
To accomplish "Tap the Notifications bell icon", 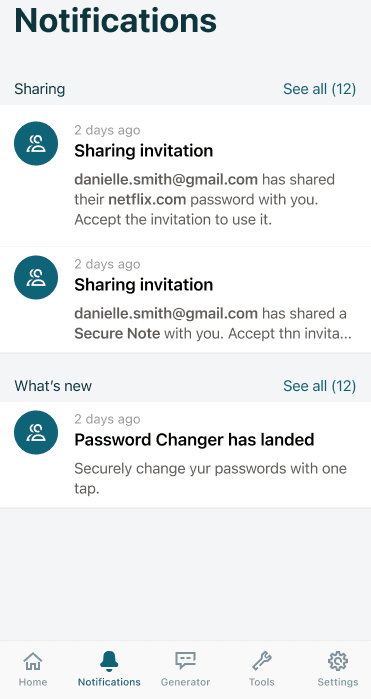I will (x=109, y=661).
